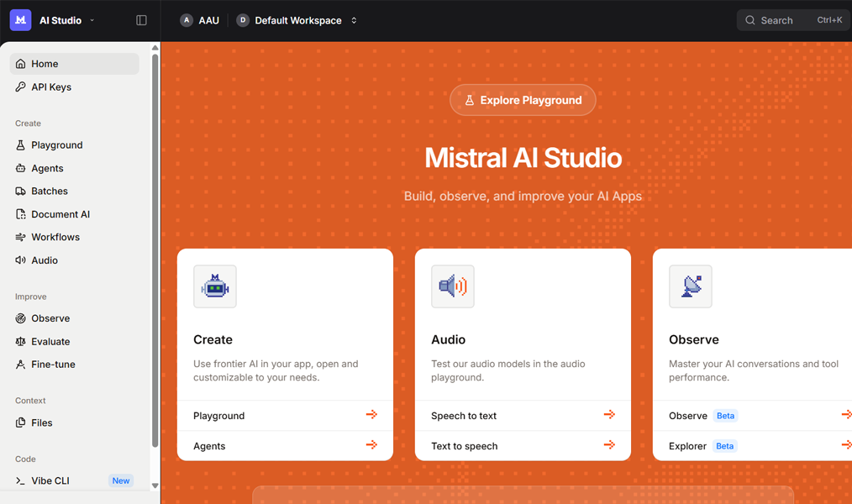Switch to the API Keys page
Screen dimensions: 852x504
pos(51,87)
